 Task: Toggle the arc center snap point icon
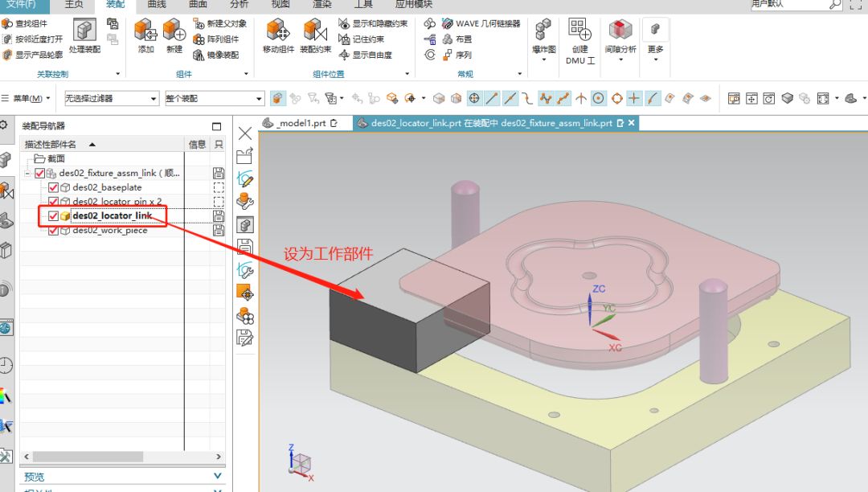pos(599,99)
